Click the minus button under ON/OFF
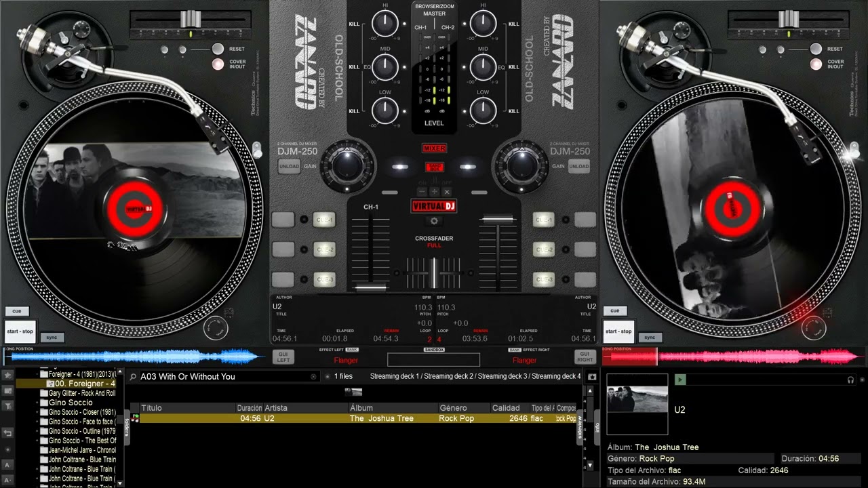This screenshot has width=868, height=488. click(423, 192)
